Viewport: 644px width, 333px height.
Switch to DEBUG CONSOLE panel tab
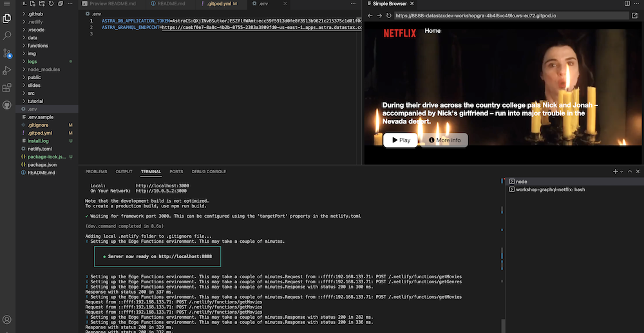pos(209,171)
